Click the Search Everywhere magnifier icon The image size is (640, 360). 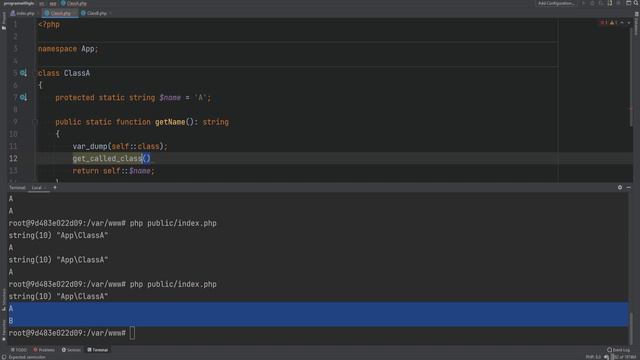[x=636, y=3]
